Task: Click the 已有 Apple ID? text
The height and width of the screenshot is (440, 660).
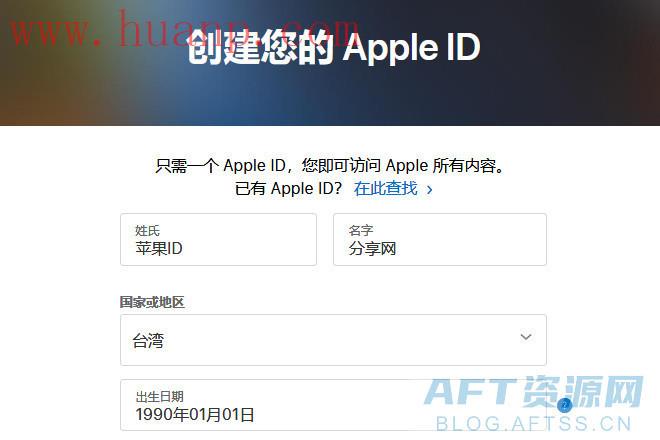Action: pos(288,188)
